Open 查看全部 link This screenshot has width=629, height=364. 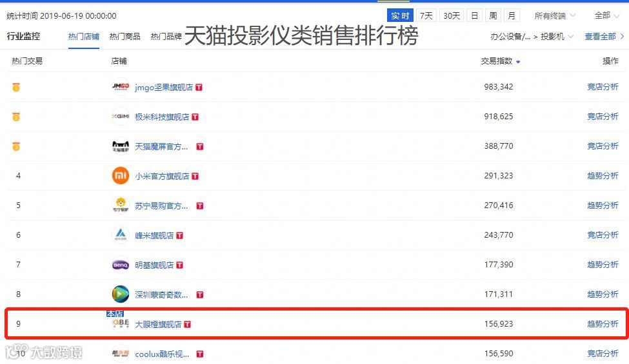click(604, 37)
